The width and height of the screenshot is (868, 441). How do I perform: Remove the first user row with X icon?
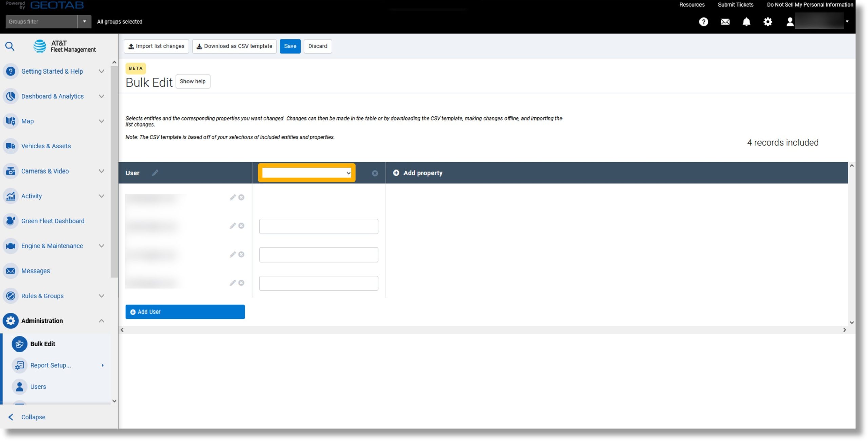click(241, 197)
